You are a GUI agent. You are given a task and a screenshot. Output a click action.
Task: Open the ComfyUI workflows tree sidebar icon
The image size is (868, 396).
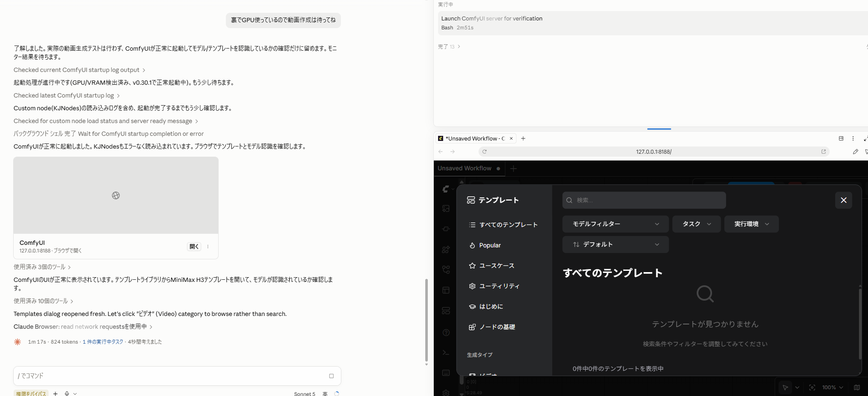[446, 270]
